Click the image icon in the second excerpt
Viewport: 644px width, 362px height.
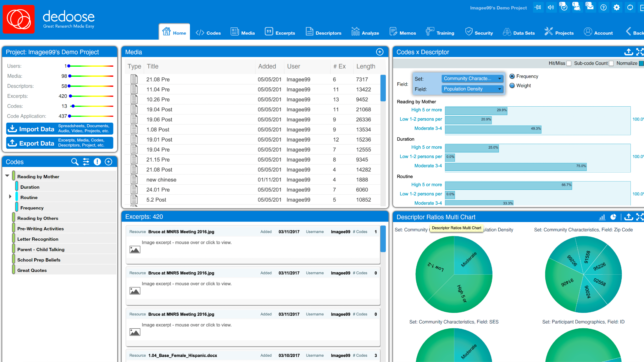135,291
